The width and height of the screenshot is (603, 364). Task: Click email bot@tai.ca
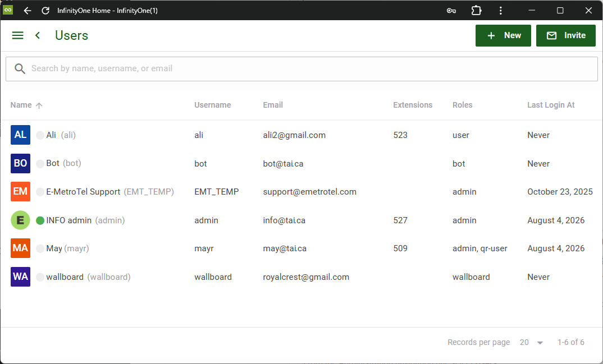point(283,164)
